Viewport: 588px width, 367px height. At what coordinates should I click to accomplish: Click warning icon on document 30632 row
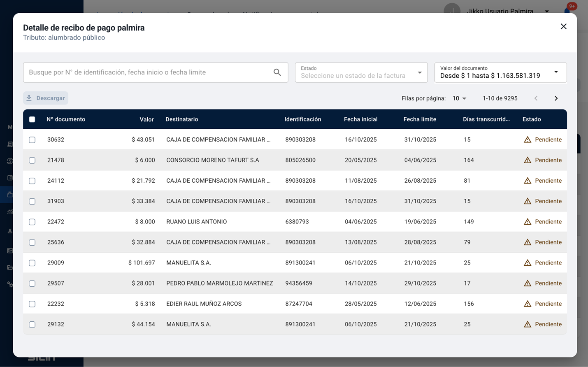tap(527, 140)
